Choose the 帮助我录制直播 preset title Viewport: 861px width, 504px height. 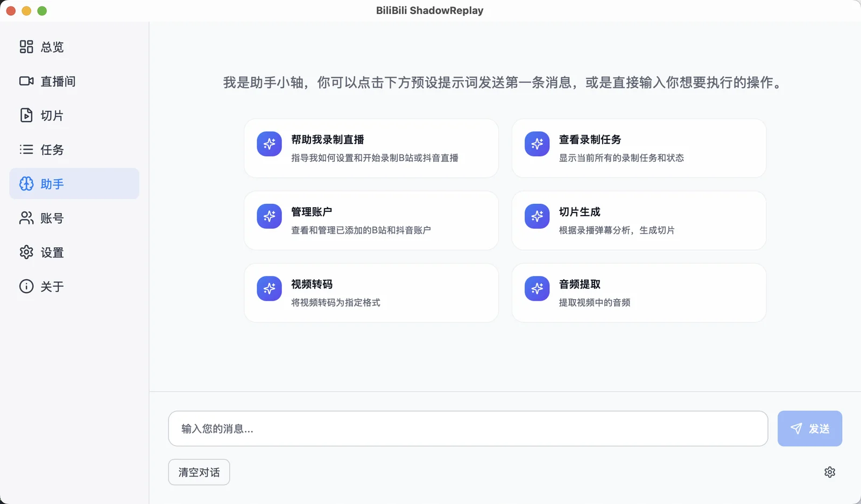coord(328,139)
